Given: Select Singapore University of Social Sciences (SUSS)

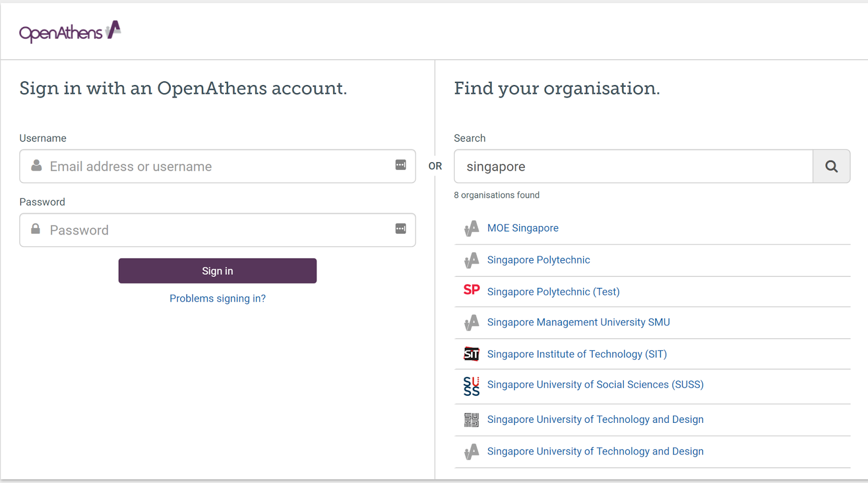Looking at the screenshot, I should [x=595, y=385].
